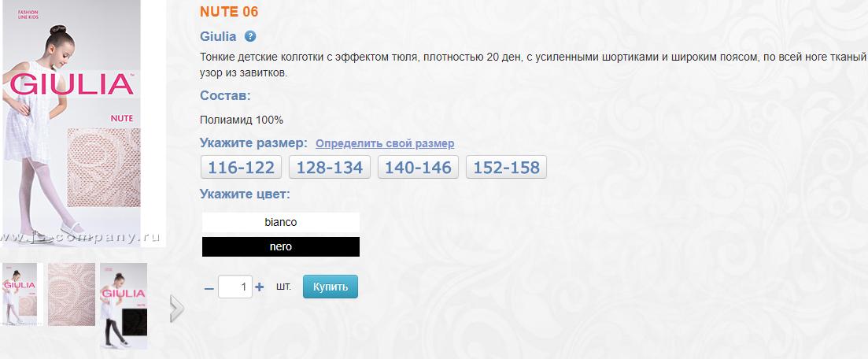Screen dimensions: 868x359
Task: Select the first white tights thumbnail
Action: tap(20, 294)
